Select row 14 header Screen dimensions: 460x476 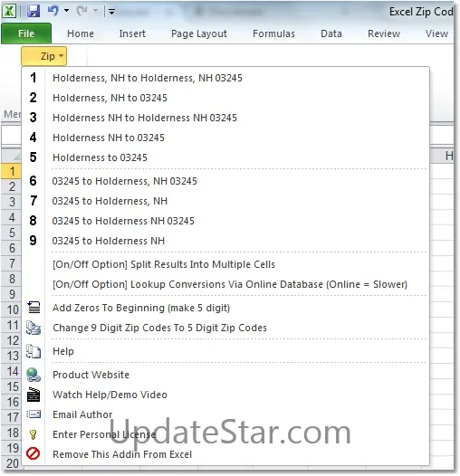(x=12, y=372)
